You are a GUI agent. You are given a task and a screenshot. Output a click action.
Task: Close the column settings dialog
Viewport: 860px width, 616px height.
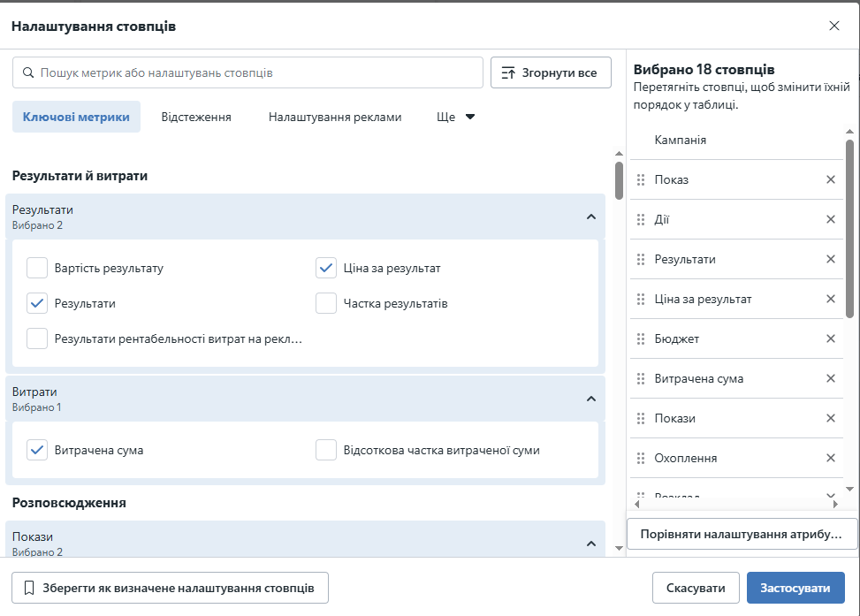[833, 26]
